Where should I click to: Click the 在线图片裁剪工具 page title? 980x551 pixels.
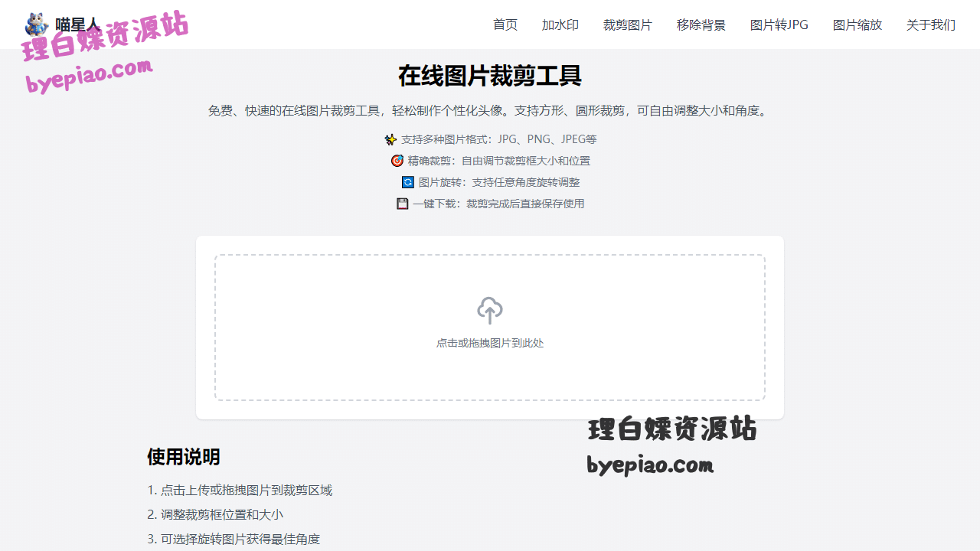click(x=490, y=76)
